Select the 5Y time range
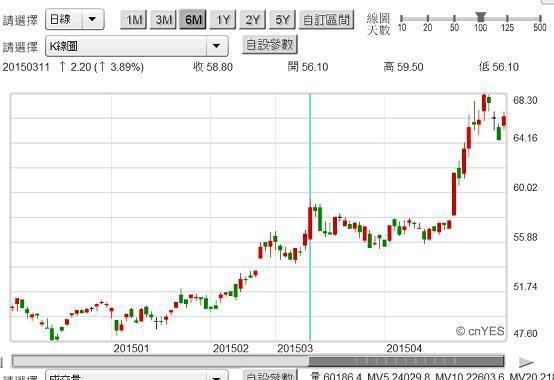 pyautogui.click(x=282, y=20)
